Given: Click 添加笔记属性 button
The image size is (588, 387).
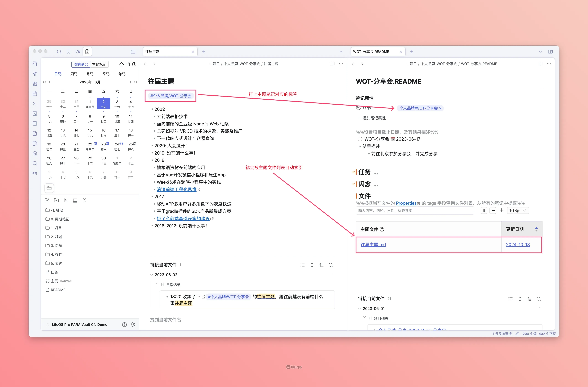Looking at the screenshot, I should pyautogui.click(x=371, y=118).
